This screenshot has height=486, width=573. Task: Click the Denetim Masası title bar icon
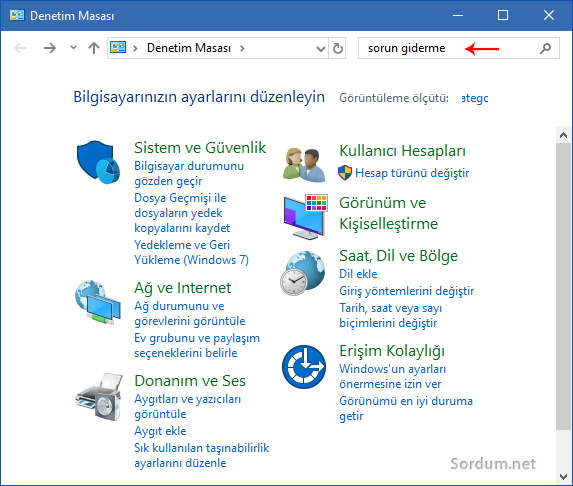click(17, 15)
